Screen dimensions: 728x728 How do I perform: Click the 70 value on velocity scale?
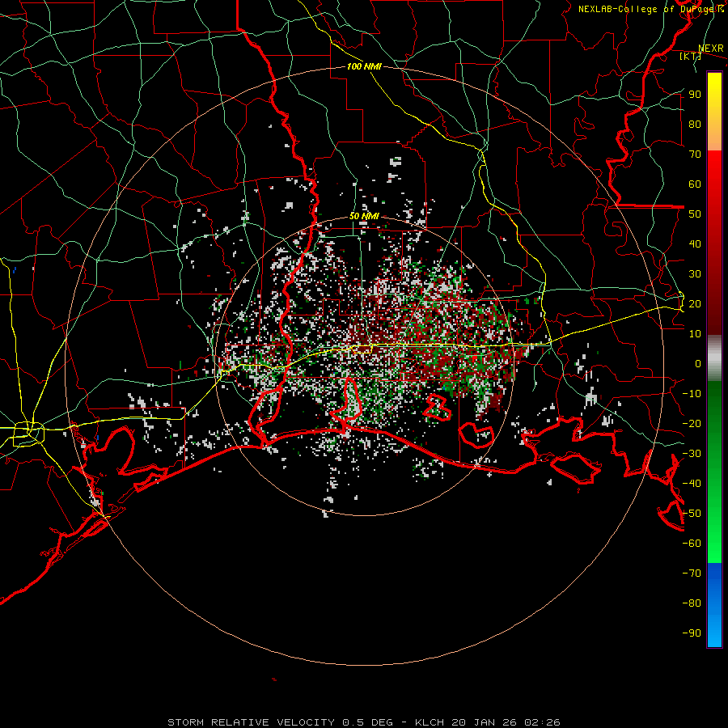click(x=695, y=154)
